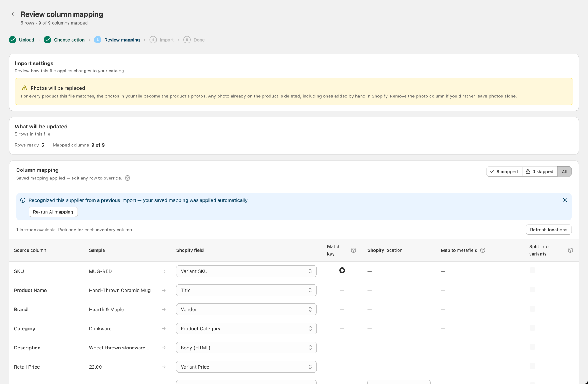Click the Choose action step checkmark icon
Image resolution: width=588 pixels, height=384 pixels.
[x=47, y=40]
